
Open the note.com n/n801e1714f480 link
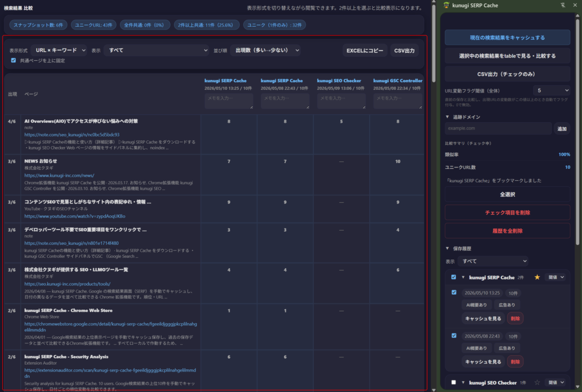[72, 243]
